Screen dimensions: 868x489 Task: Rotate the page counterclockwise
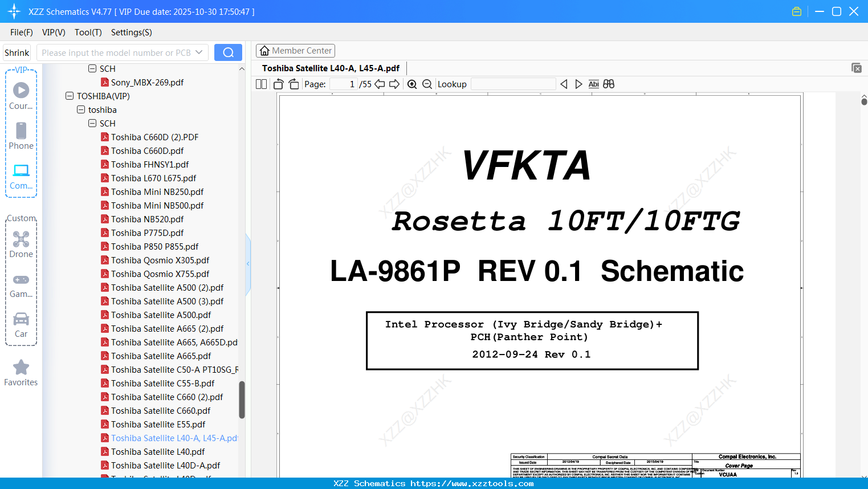pos(279,84)
